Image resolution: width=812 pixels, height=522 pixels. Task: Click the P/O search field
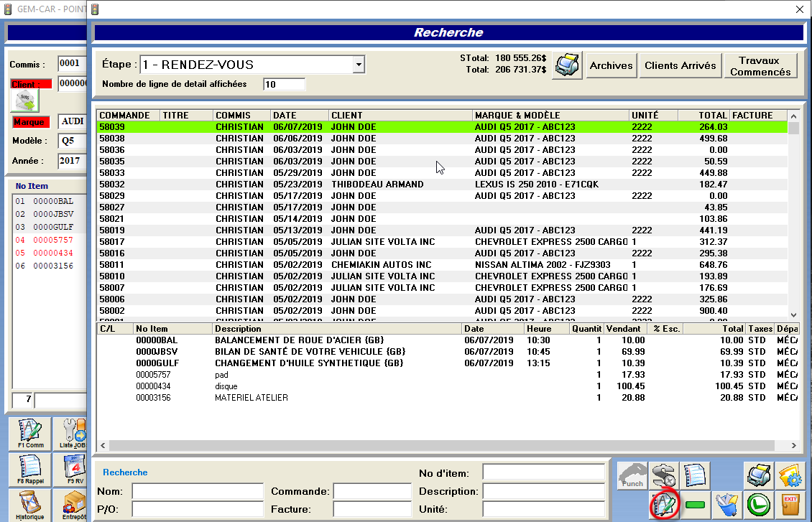click(x=198, y=509)
